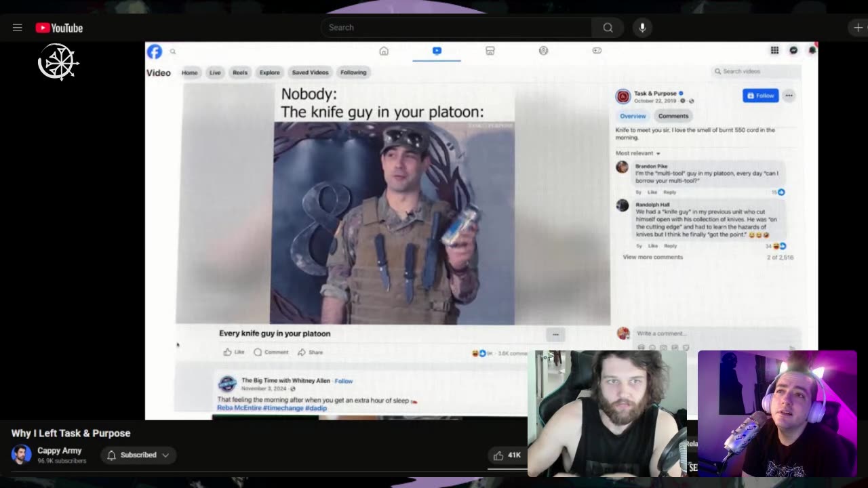Open the Saved Videos pill

(310, 73)
